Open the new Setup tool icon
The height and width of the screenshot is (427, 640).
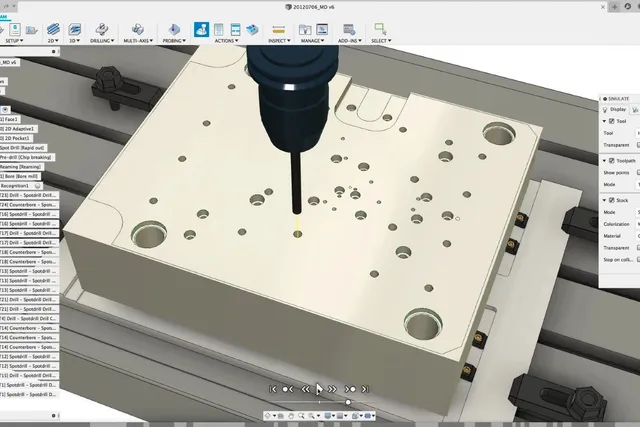[15, 29]
